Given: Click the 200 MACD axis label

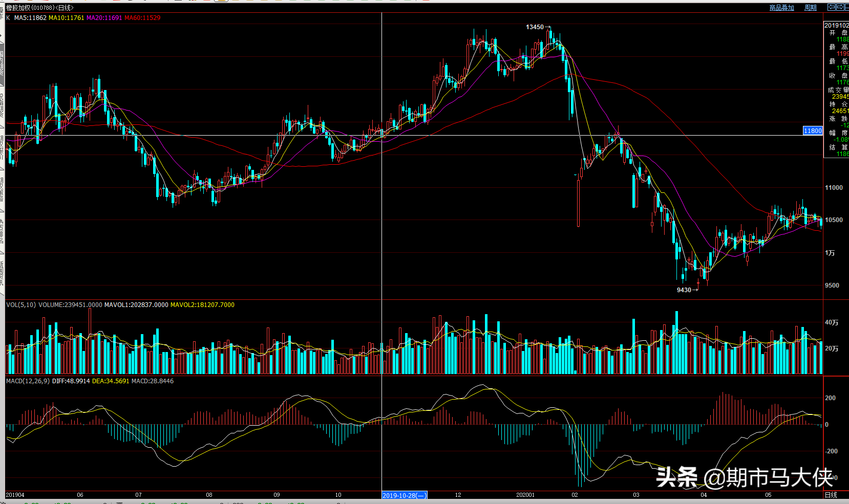Looking at the screenshot, I should [x=830, y=398].
